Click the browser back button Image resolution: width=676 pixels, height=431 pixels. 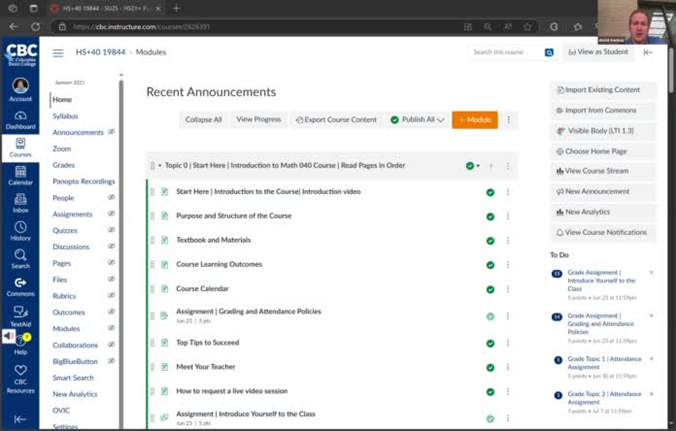tap(14, 27)
